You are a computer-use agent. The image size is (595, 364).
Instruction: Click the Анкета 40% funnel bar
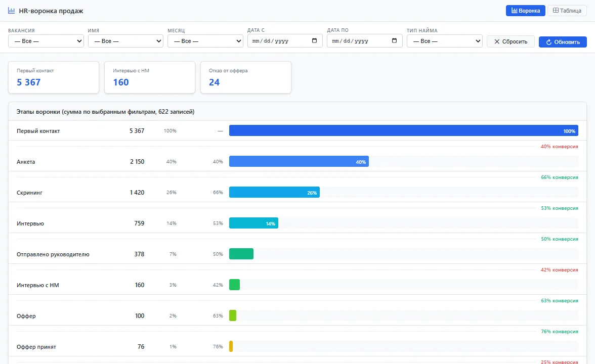[x=299, y=162]
